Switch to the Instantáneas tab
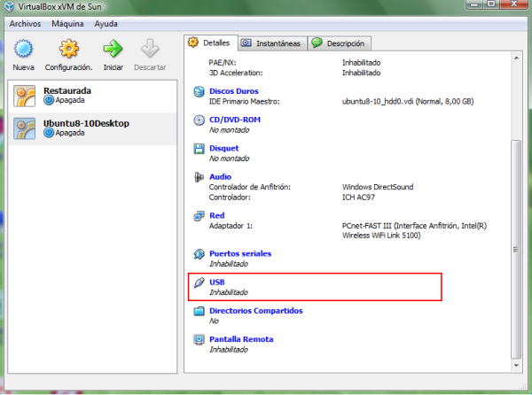 coord(270,43)
